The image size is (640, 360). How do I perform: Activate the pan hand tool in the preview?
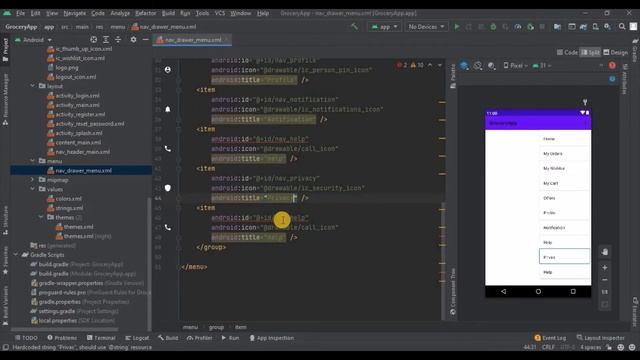(605, 252)
